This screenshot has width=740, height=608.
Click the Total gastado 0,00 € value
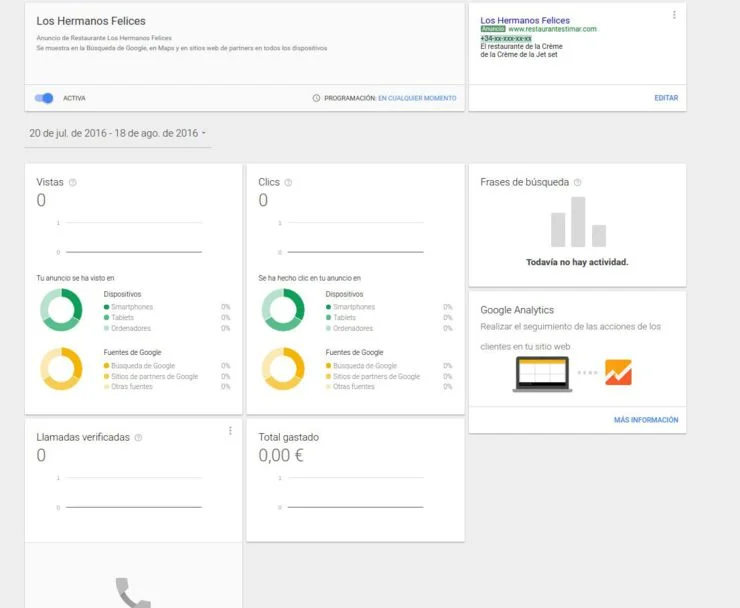281,456
